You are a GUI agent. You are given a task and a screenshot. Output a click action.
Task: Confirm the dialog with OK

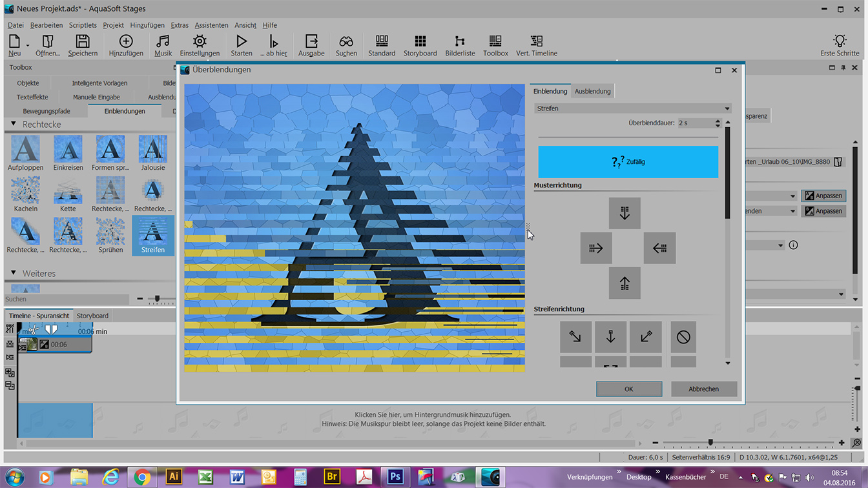point(628,389)
